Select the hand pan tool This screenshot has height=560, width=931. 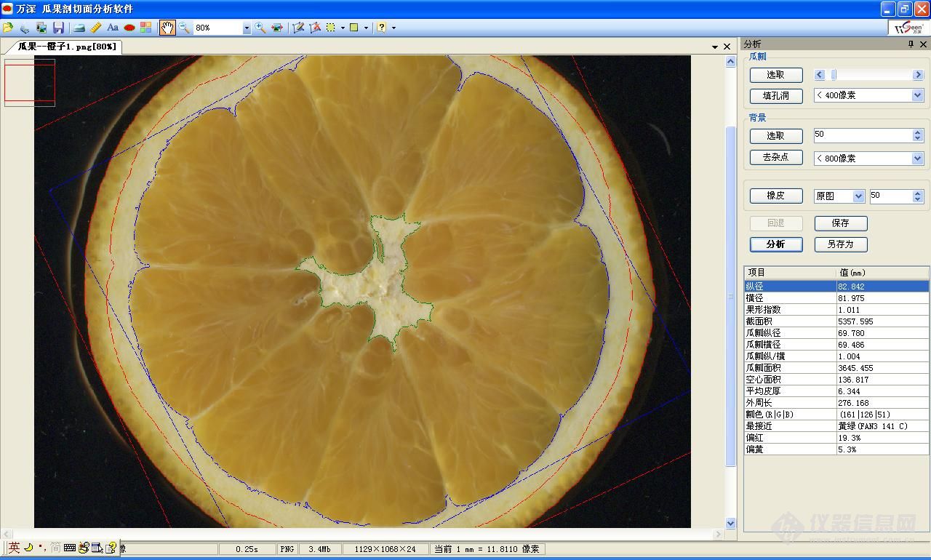pyautogui.click(x=167, y=28)
